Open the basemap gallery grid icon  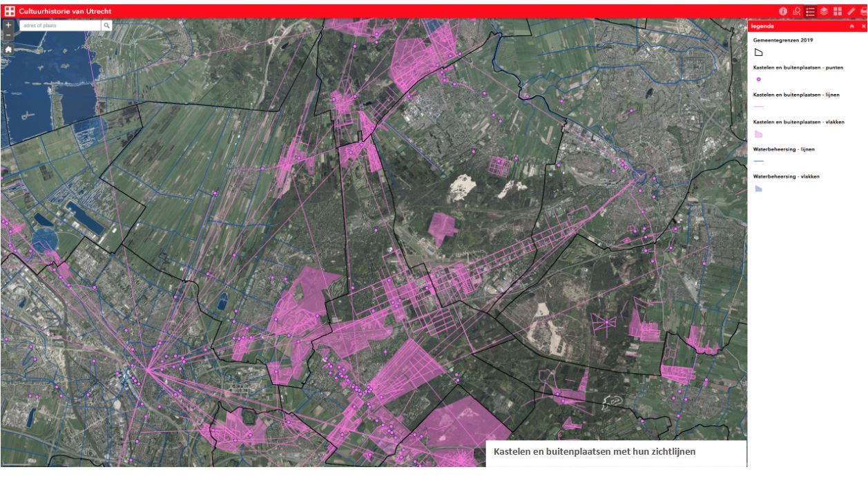[837, 11]
